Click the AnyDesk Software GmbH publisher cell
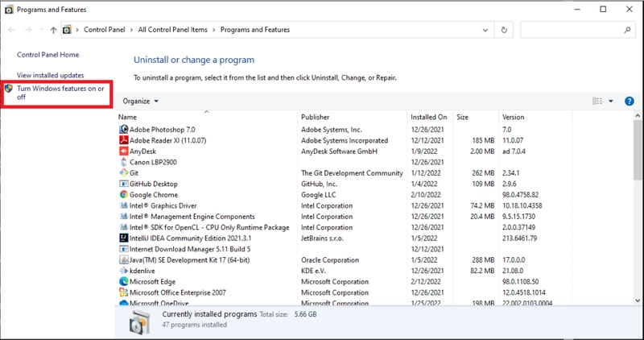The image size is (644, 340). (x=339, y=151)
